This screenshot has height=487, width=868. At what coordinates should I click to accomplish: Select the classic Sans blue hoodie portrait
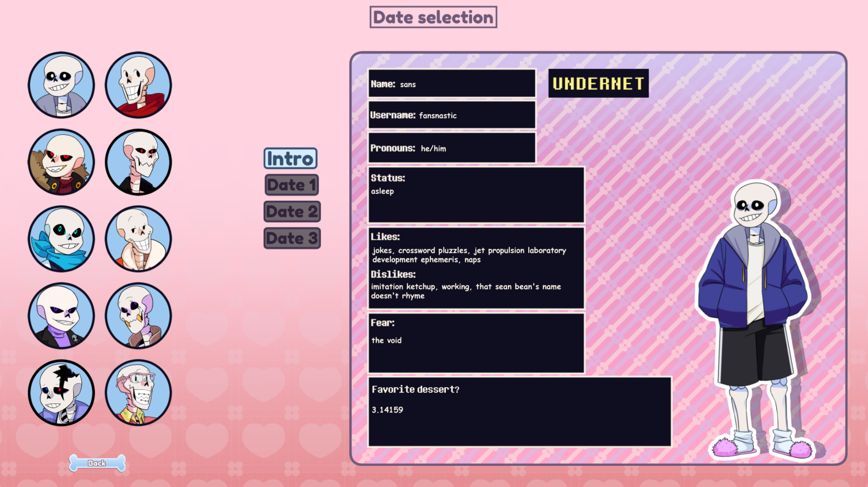click(61, 85)
